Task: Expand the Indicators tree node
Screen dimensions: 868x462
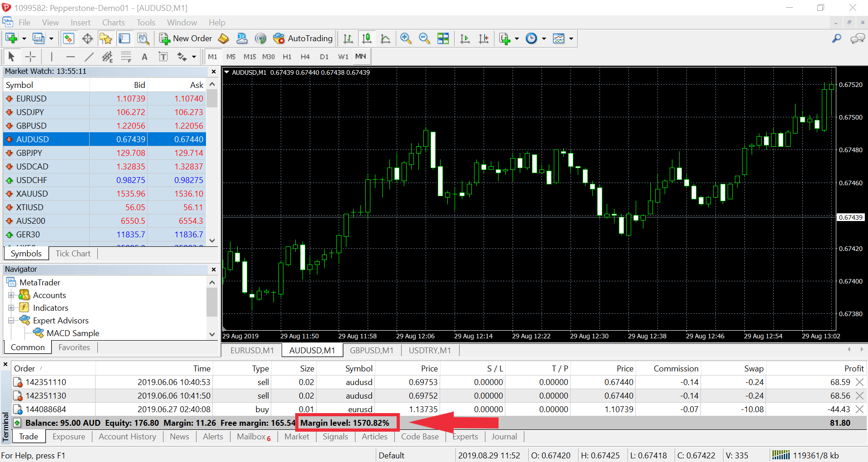Action: coord(11,308)
